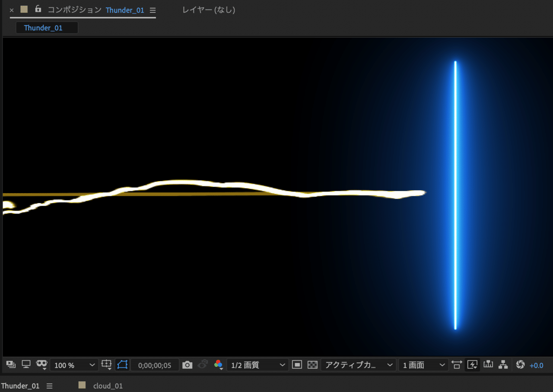
Task: Toggle fast previews lightning button
Action: click(x=472, y=365)
